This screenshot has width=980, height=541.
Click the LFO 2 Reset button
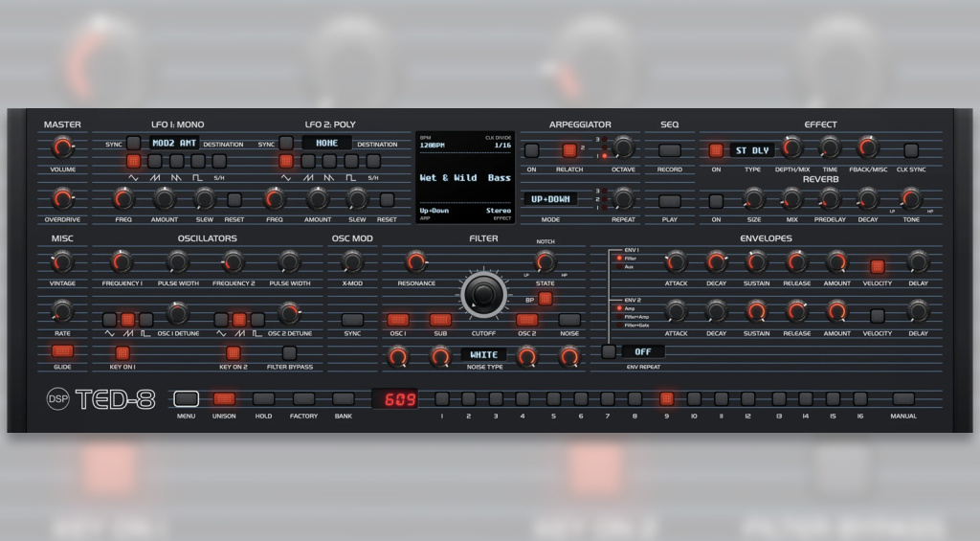click(x=387, y=199)
